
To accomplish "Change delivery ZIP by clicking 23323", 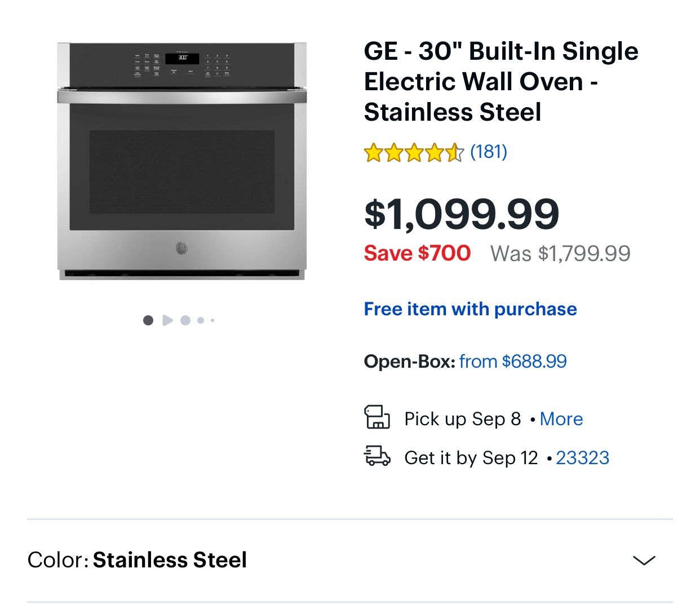I will point(583,458).
